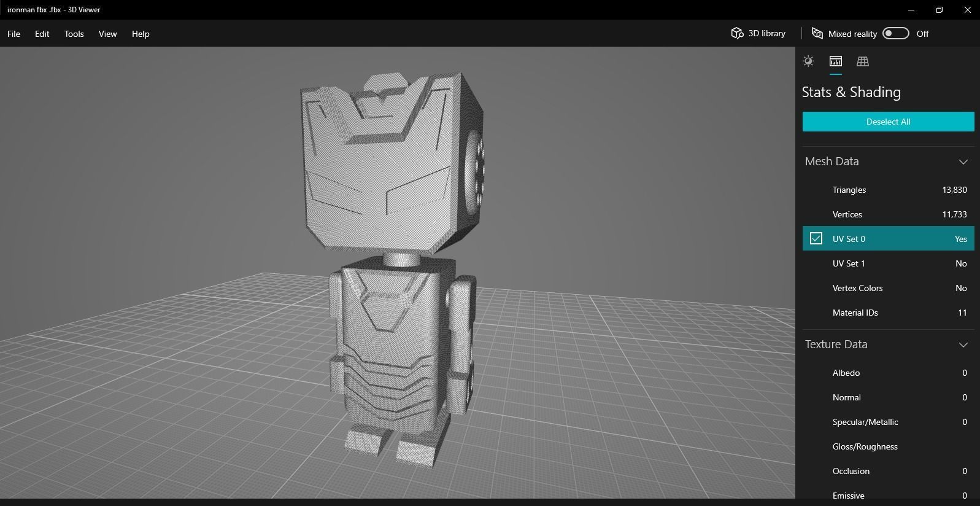The image size is (980, 506).
Task: Click the Mixed reality label
Action: coord(852,34)
